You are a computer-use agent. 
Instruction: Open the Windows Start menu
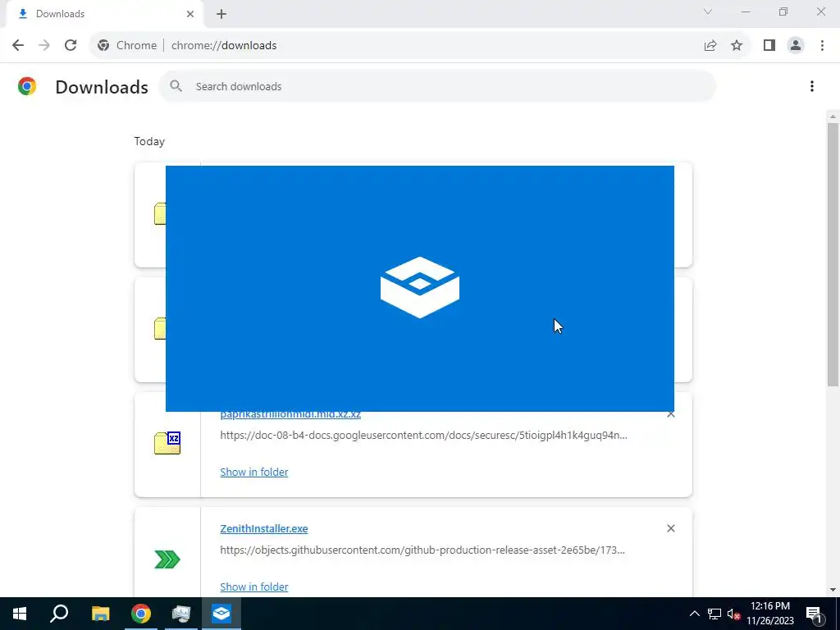point(20,614)
